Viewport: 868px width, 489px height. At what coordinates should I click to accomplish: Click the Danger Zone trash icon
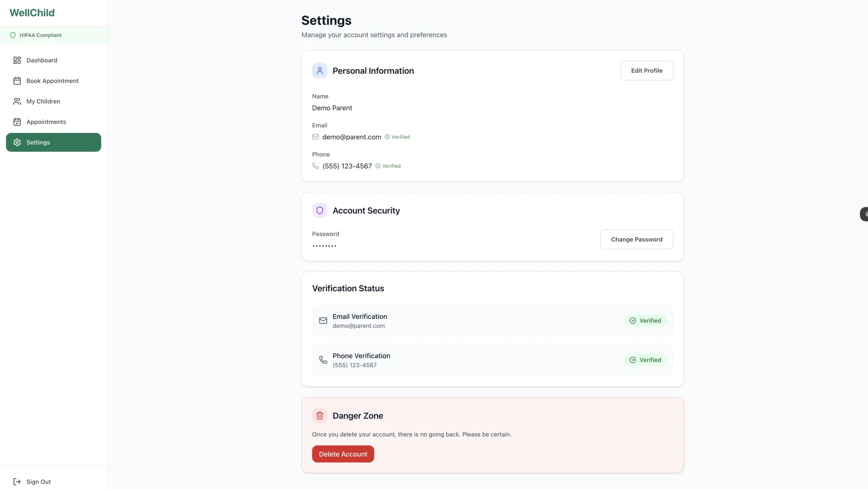tap(320, 416)
